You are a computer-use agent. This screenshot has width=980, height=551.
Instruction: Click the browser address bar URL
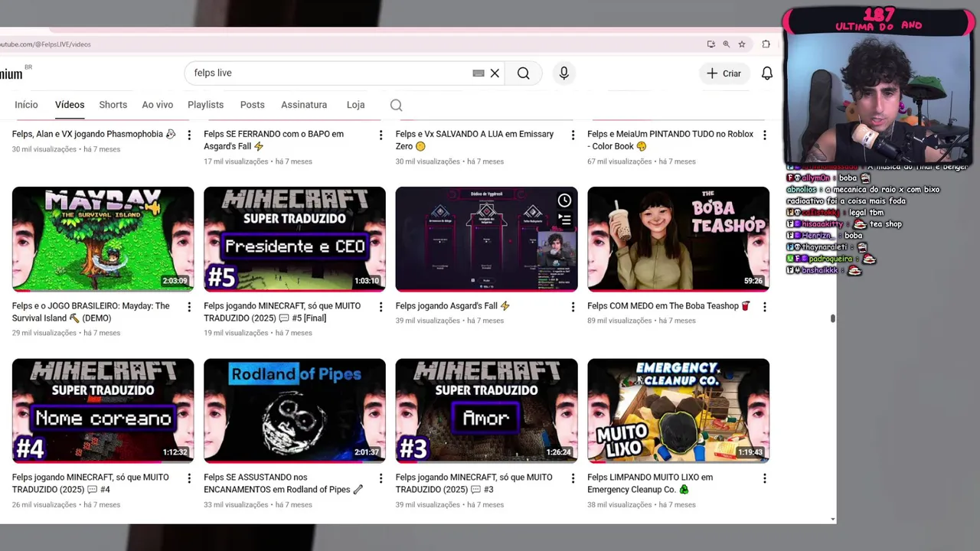pyautogui.click(x=45, y=44)
